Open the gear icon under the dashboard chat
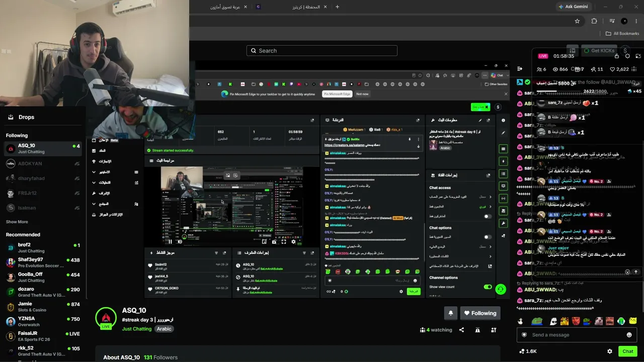Viewport: 644px width, 362px height. click(401, 292)
